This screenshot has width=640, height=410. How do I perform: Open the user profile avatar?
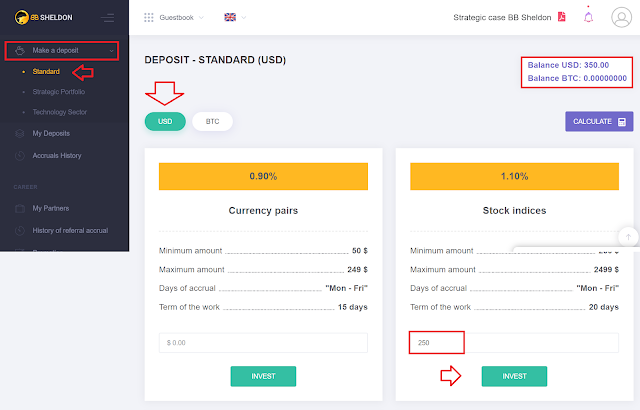[621, 17]
